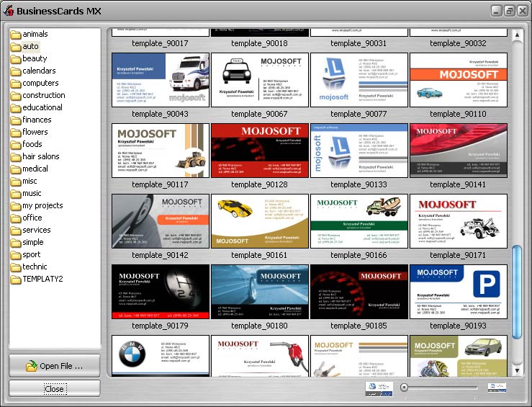Viewport: 532px width, 407px height.
Task: Pick the tow truck card template_90171
Action: point(459,221)
